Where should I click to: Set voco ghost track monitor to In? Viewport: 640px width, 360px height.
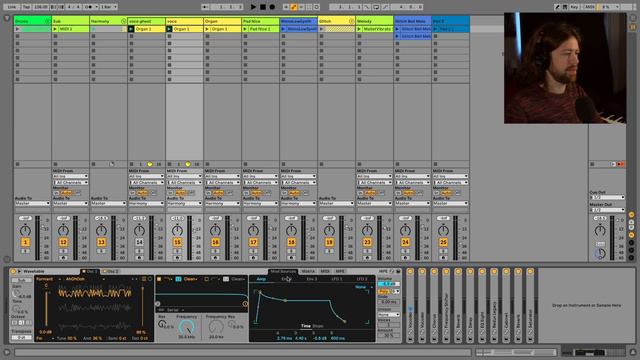(x=132, y=193)
